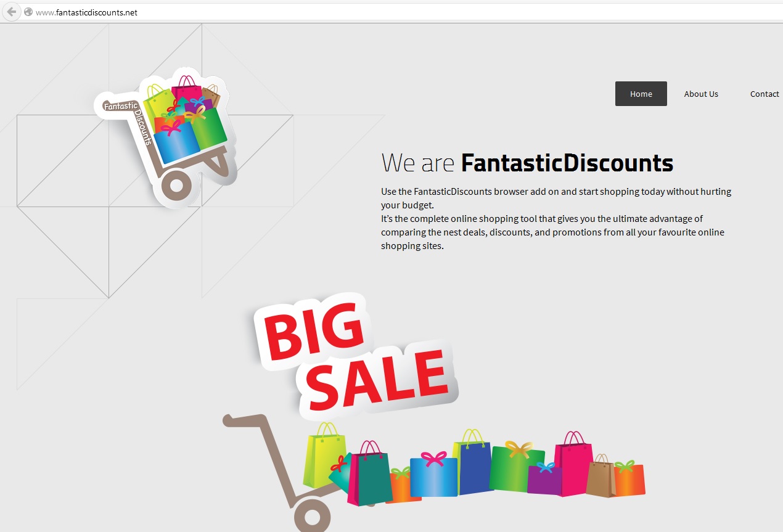Click the orange gift box at far right

pyautogui.click(x=629, y=478)
